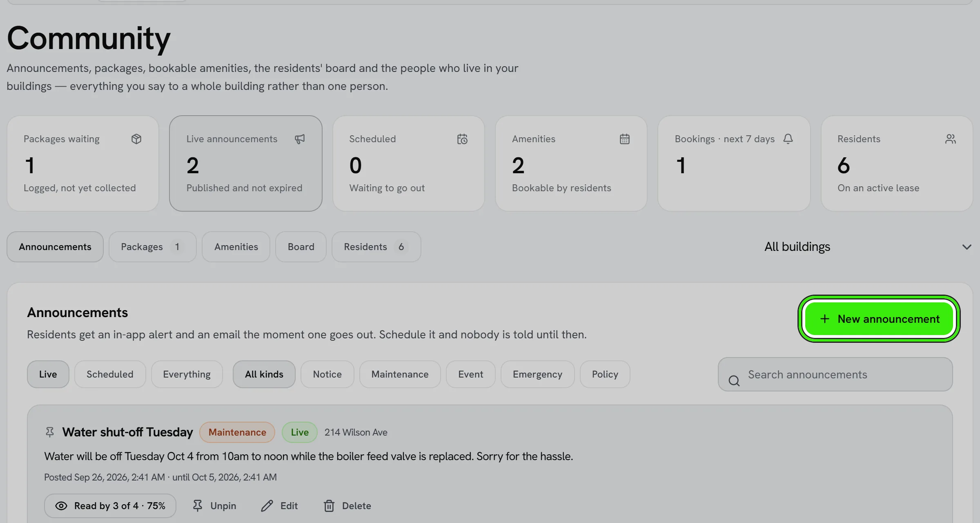
Task: Select the Live status filter
Action: [x=48, y=374]
